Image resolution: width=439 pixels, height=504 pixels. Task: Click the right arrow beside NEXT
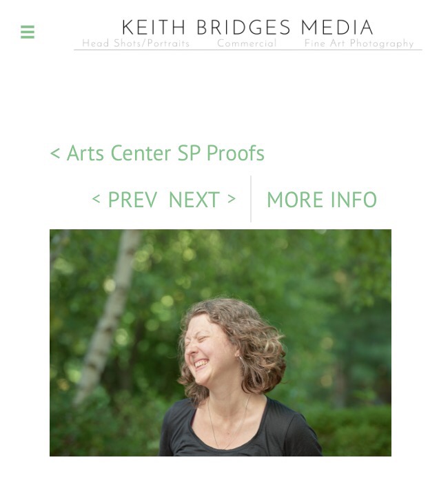point(232,199)
